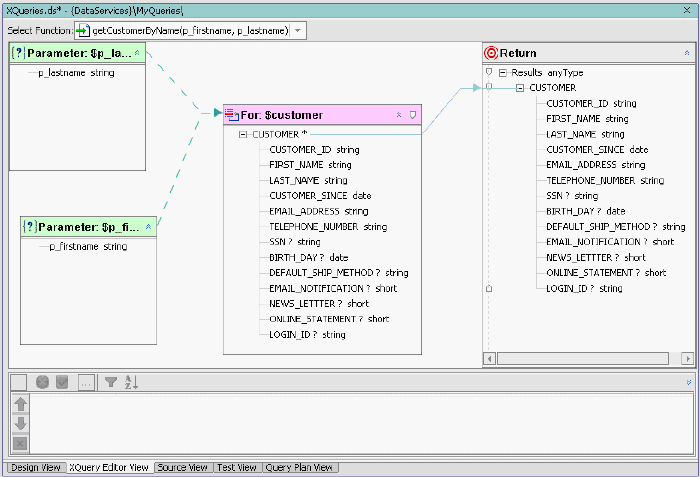Select LAST_NAME in Return panel

(x=585, y=134)
